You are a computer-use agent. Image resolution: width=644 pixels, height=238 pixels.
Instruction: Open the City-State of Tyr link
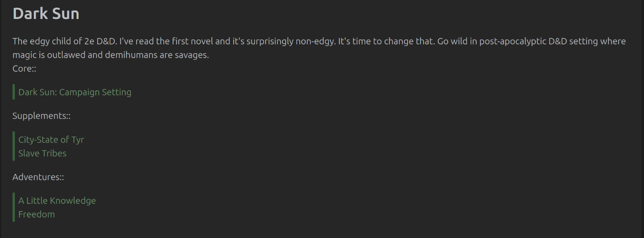pos(51,140)
